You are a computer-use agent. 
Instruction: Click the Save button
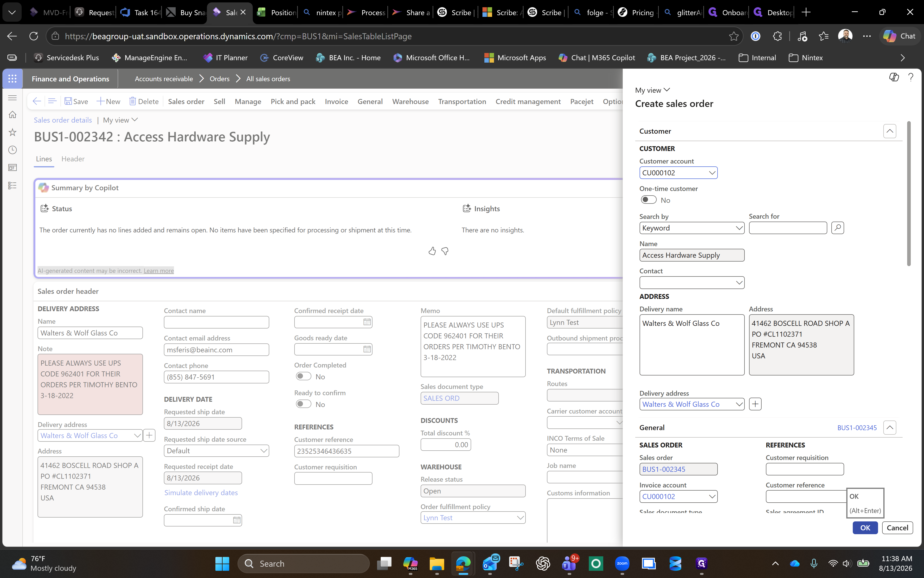pyautogui.click(x=76, y=101)
